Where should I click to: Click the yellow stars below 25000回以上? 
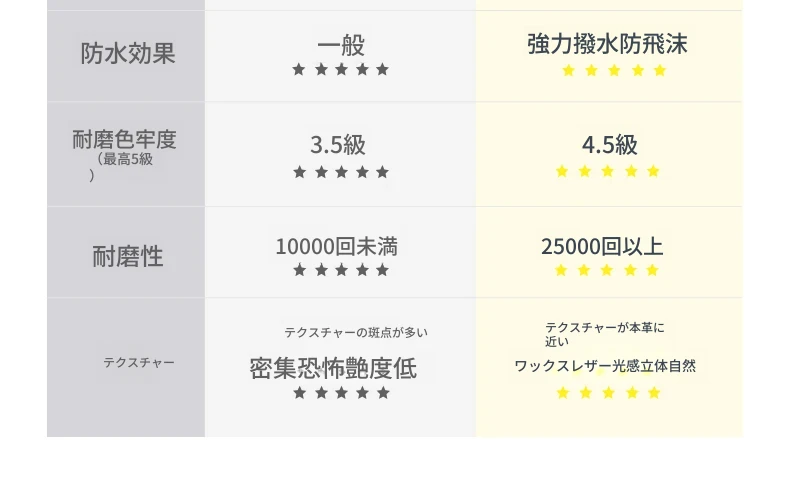click(607, 271)
